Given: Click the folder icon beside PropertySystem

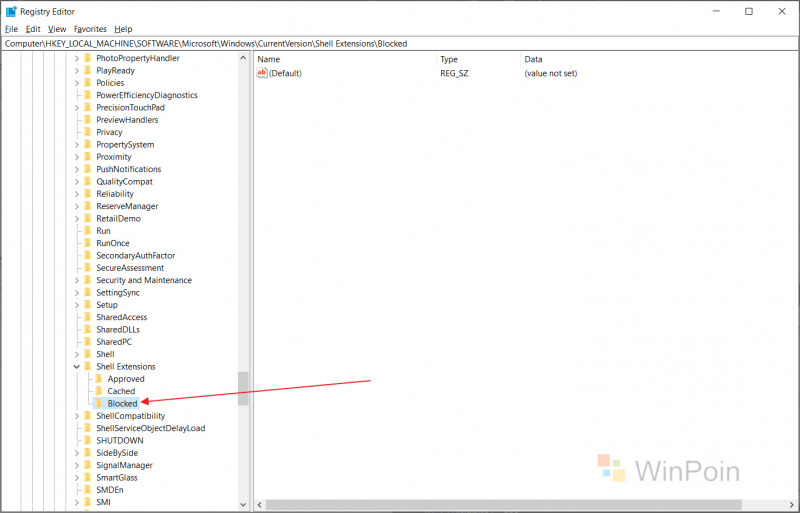Looking at the screenshot, I should (87, 144).
